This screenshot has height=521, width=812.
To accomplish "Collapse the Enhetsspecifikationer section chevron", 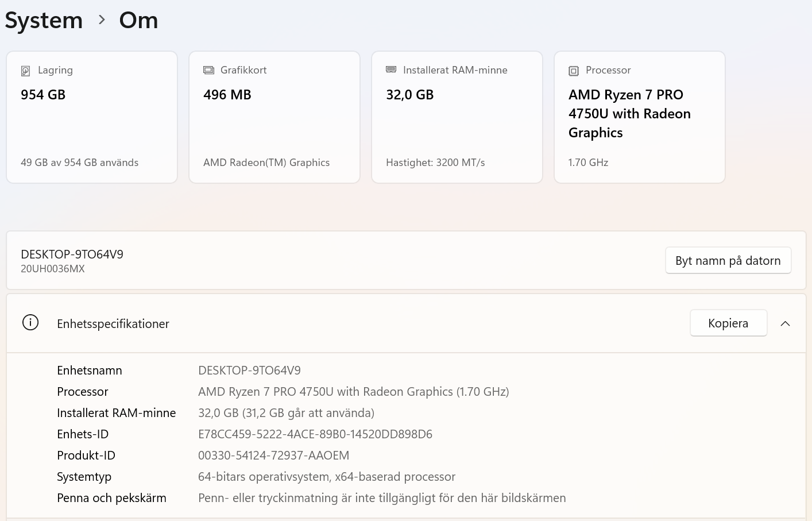I will [x=786, y=323].
